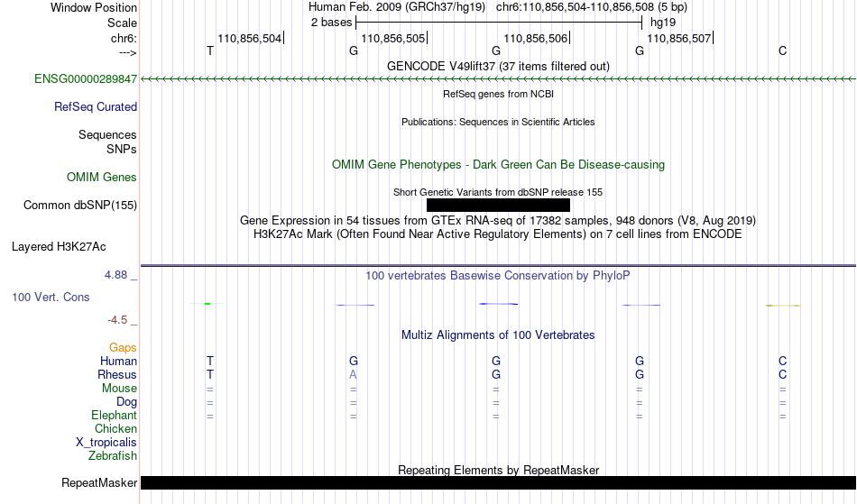Click the Zebrafish species label
The image size is (857, 504).
[x=113, y=456]
